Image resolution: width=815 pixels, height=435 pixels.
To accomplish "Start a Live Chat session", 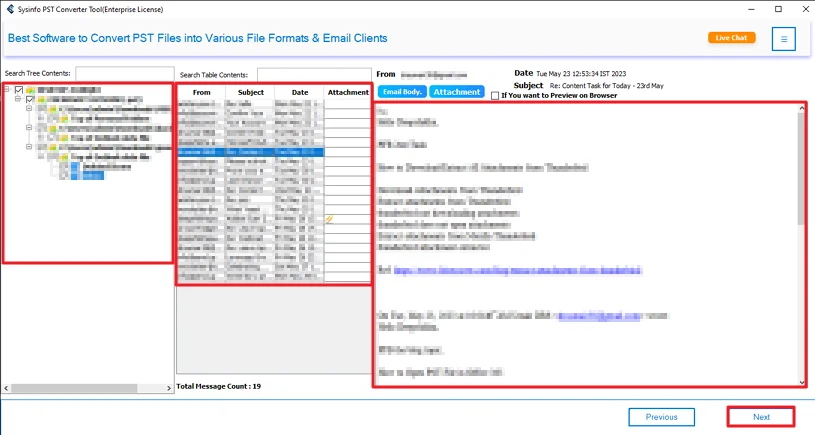I will click(x=731, y=38).
